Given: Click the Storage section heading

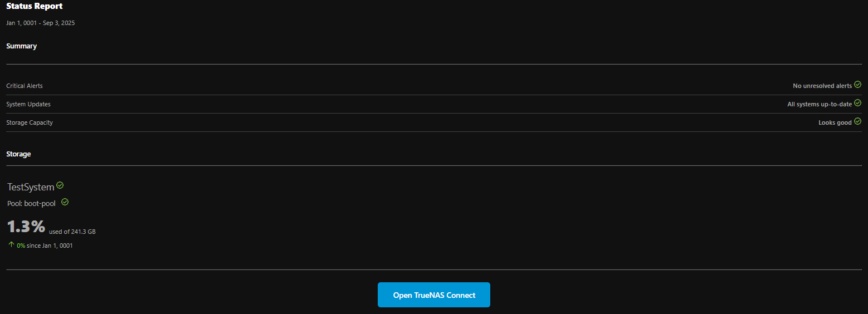Looking at the screenshot, I should pyautogui.click(x=18, y=154).
